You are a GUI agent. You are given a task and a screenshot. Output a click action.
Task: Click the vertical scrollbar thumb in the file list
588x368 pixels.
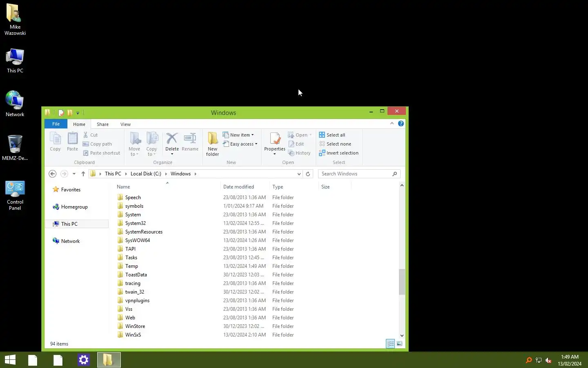[x=402, y=282]
